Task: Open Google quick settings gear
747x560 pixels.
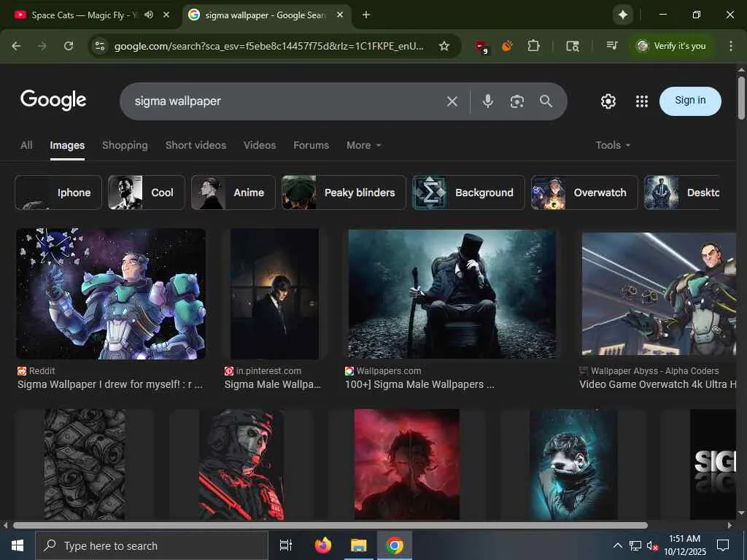Action: click(608, 101)
